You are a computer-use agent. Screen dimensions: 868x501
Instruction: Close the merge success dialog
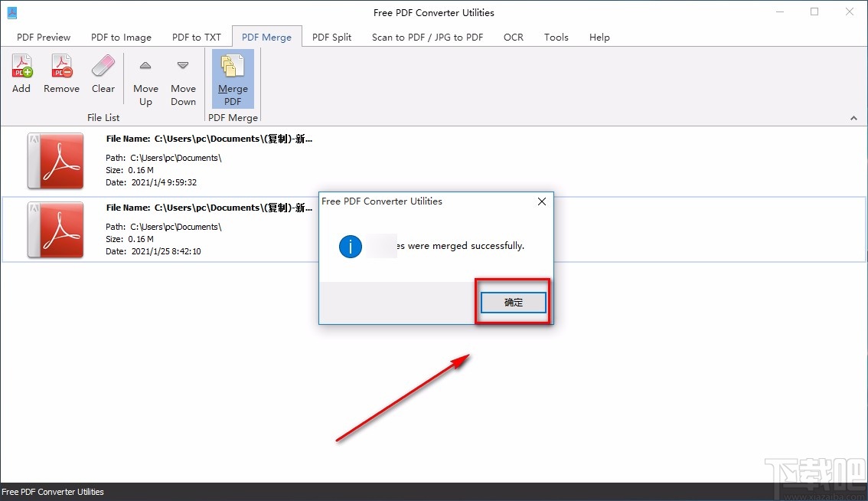pyautogui.click(x=542, y=201)
